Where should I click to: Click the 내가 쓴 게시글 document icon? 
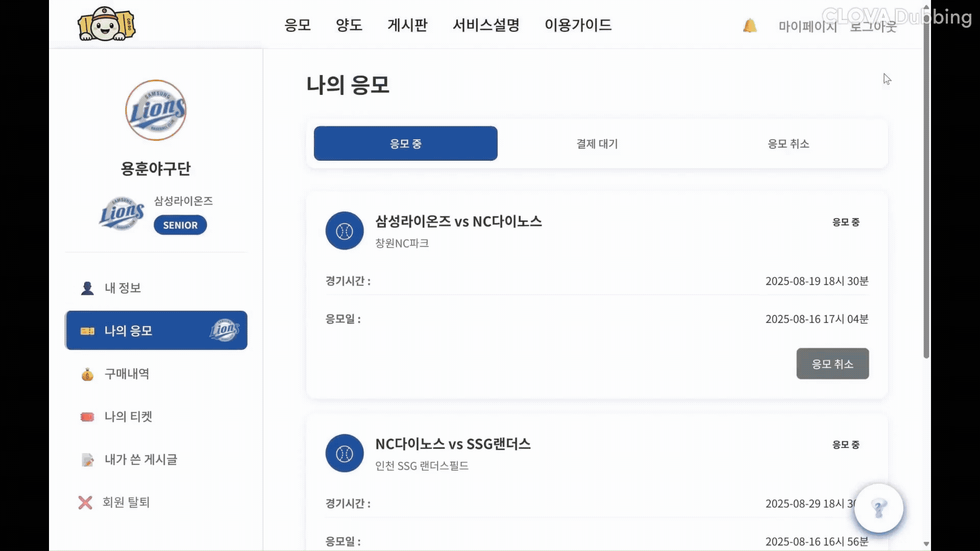(x=87, y=460)
